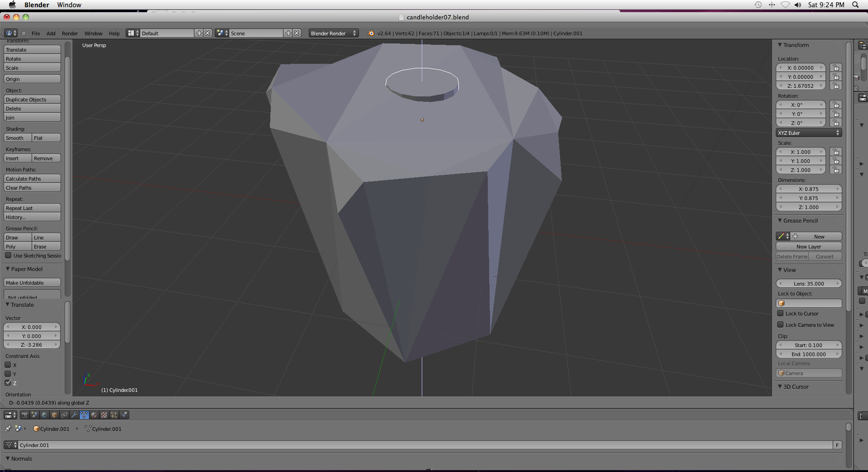Open Info editor type selector icon

click(x=11, y=33)
